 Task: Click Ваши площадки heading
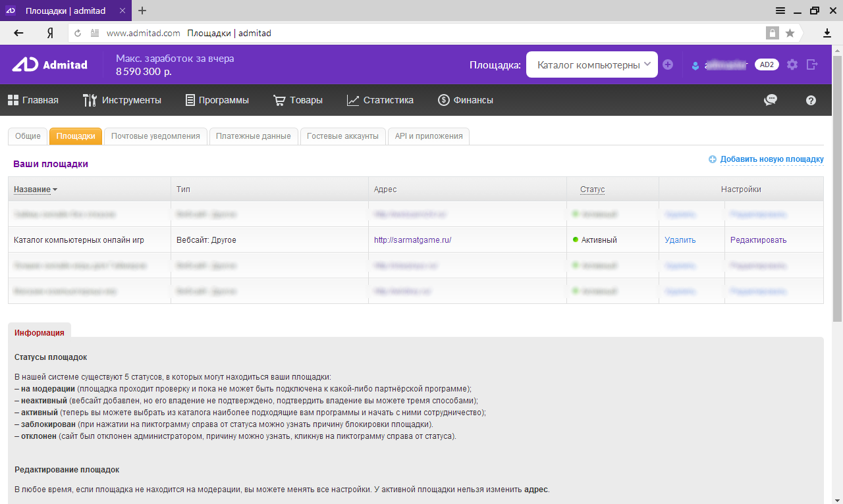(x=51, y=164)
